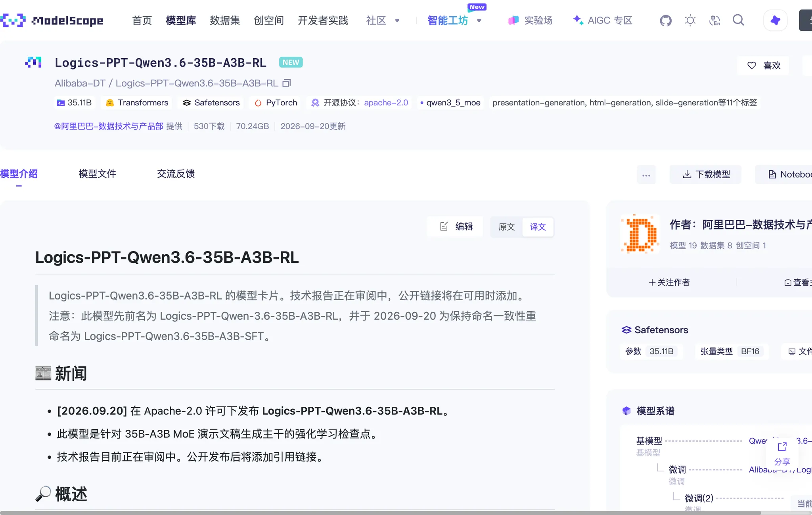Click the apache-2.0 license link
812x515 pixels.
[386, 103]
